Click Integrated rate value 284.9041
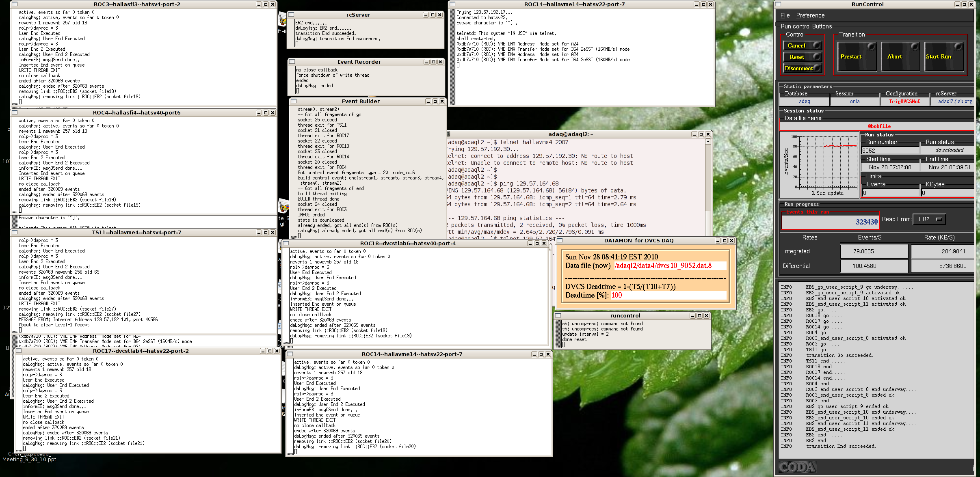 (x=943, y=251)
